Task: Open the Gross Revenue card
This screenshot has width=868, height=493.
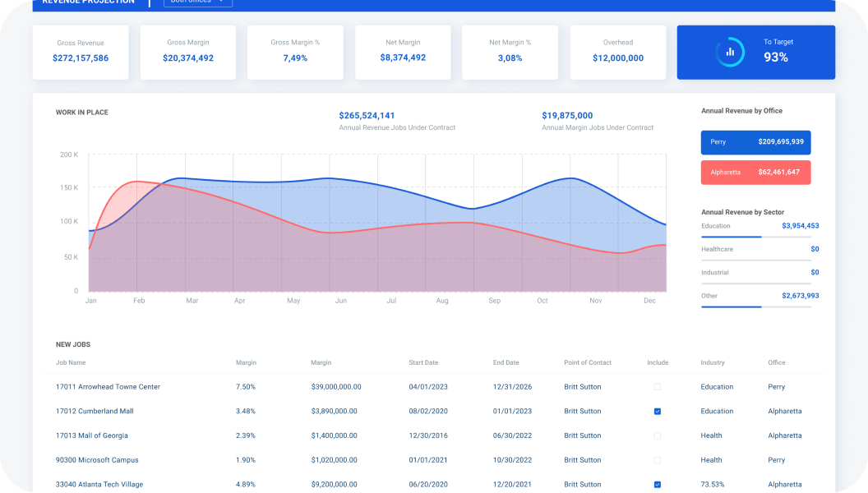Action: pos(81,52)
